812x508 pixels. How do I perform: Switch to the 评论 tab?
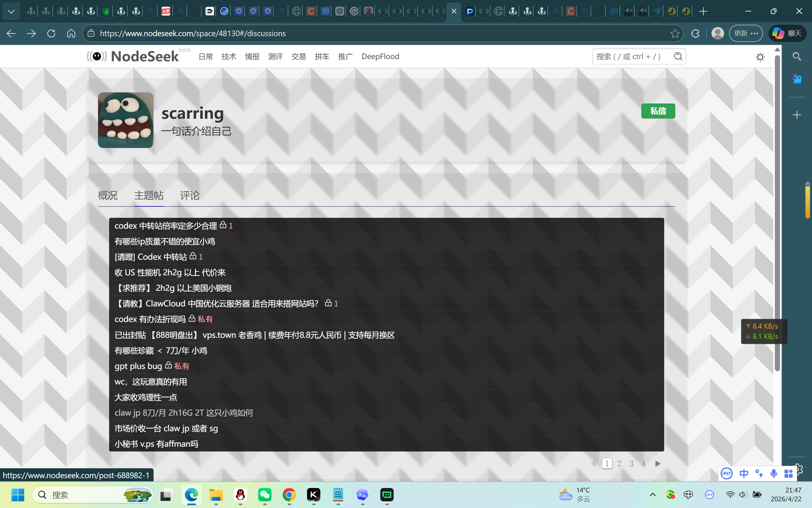point(190,195)
